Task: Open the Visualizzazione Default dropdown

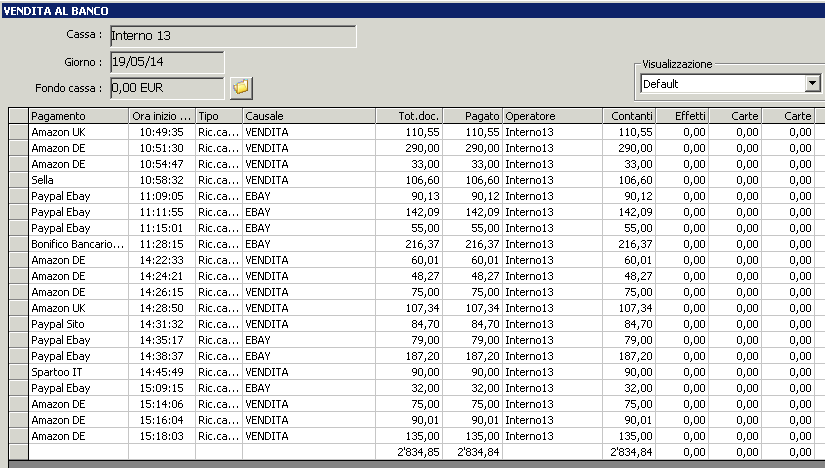Action: 812,83
